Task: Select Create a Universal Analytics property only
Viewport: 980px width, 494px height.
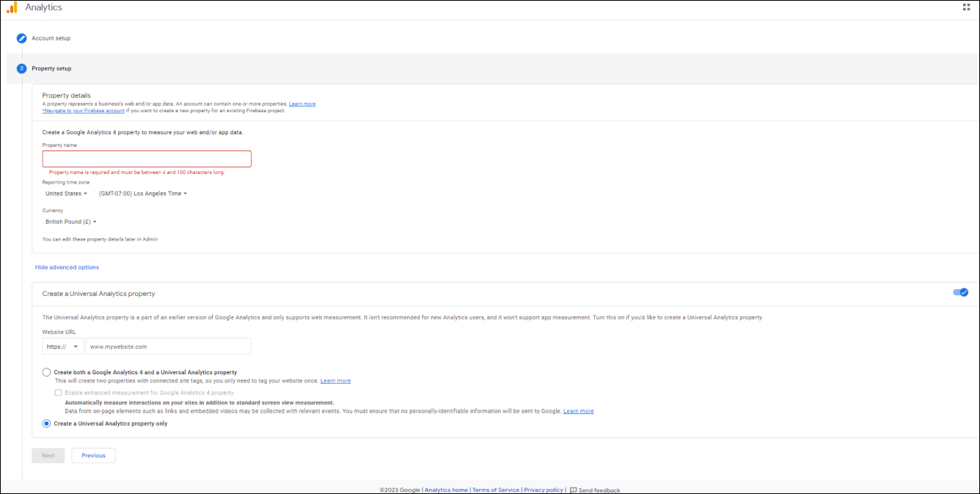Action: tap(47, 423)
